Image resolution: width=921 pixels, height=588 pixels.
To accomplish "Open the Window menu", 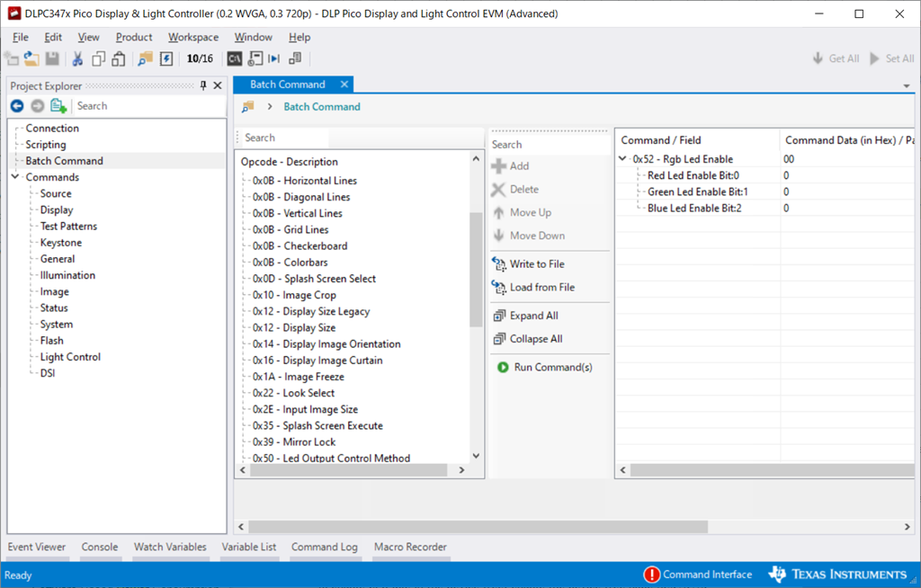I will tap(253, 37).
